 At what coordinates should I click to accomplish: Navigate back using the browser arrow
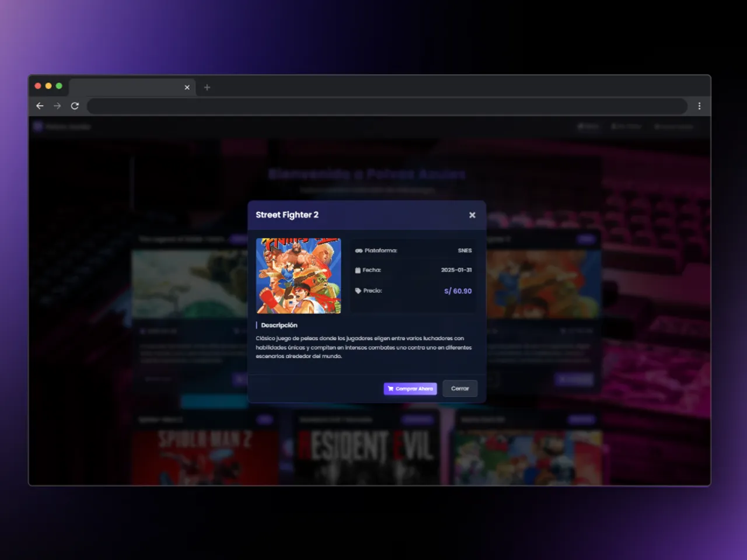(39, 106)
